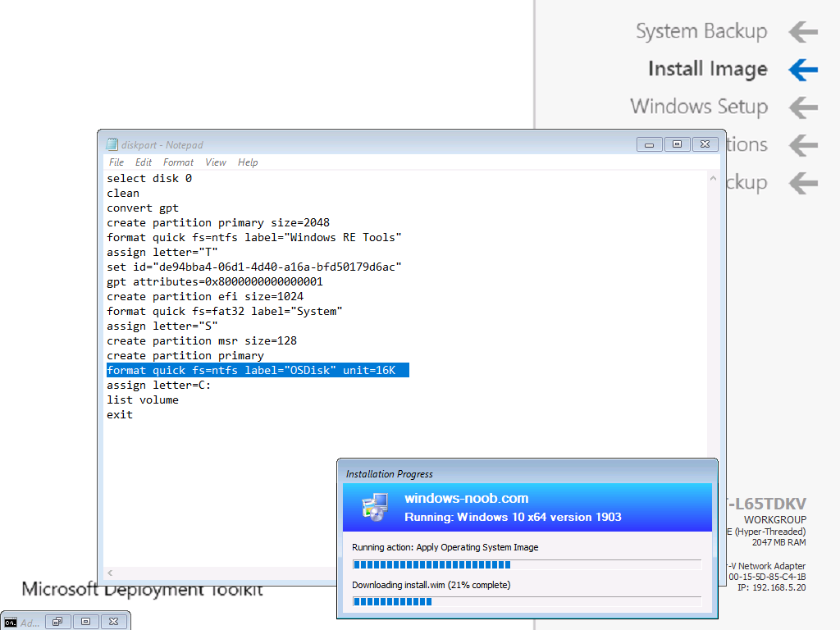Click the System Backup step label

702,31
